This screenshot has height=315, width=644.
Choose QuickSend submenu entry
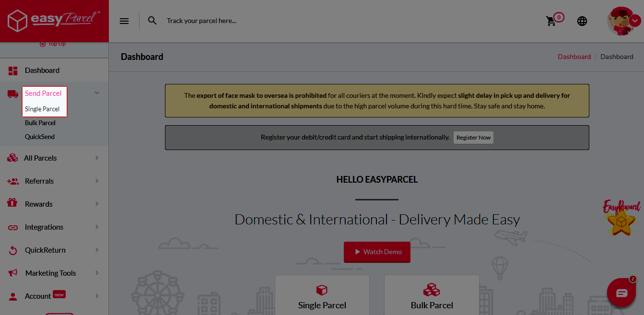tap(40, 137)
